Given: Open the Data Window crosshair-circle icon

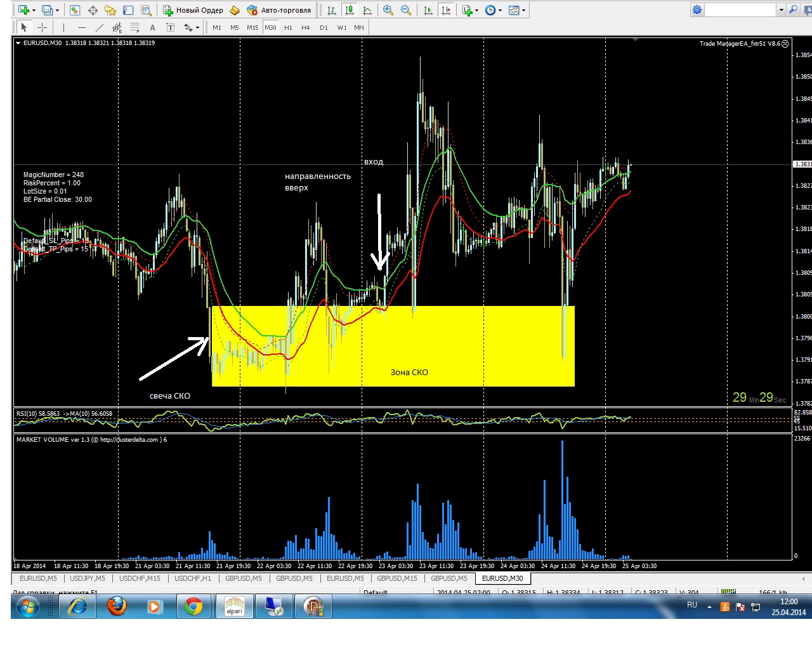Looking at the screenshot, I should 93,10.
